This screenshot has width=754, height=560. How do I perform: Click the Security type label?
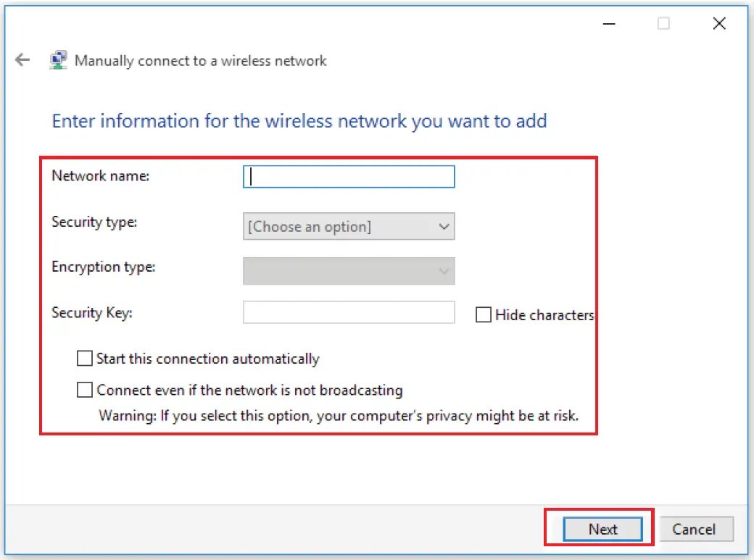coord(94,222)
